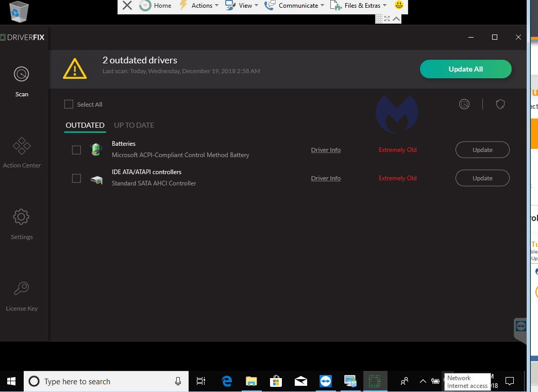Open Driver Info for IDE ATA/ATAPI controllers
This screenshot has width=538, height=392.
tap(326, 178)
